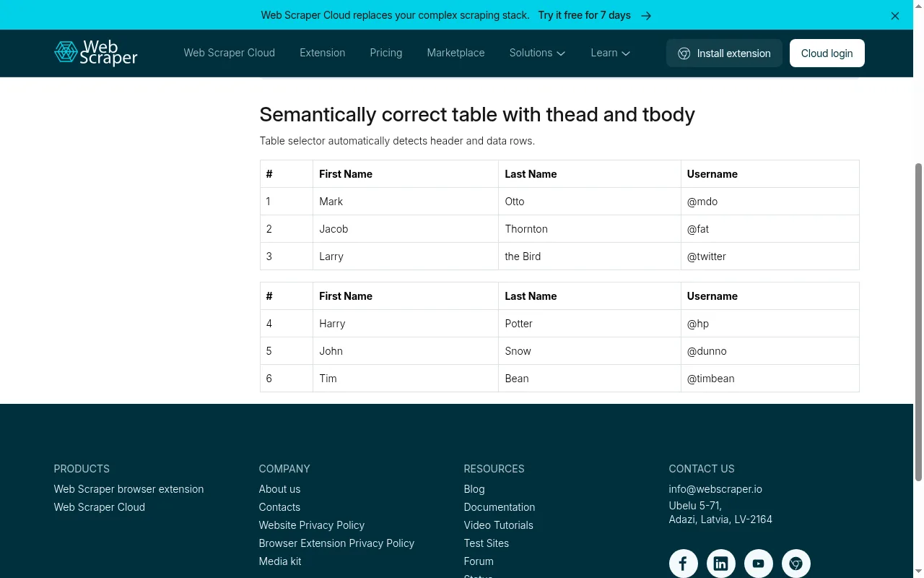Open the About us footer link

pos(279,489)
